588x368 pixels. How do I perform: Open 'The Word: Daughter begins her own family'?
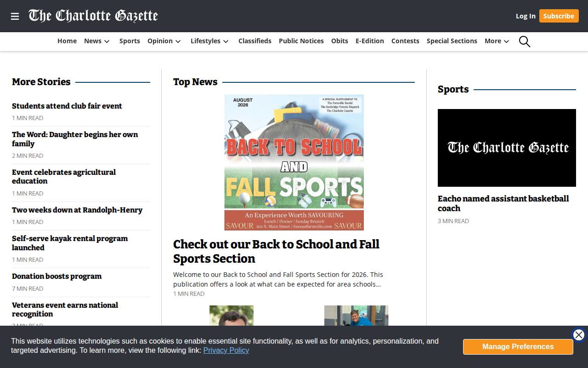75,139
